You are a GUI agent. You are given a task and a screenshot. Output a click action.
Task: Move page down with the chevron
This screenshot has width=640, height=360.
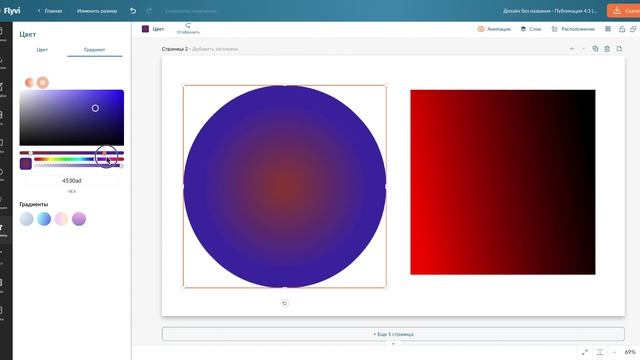point(584,49)
